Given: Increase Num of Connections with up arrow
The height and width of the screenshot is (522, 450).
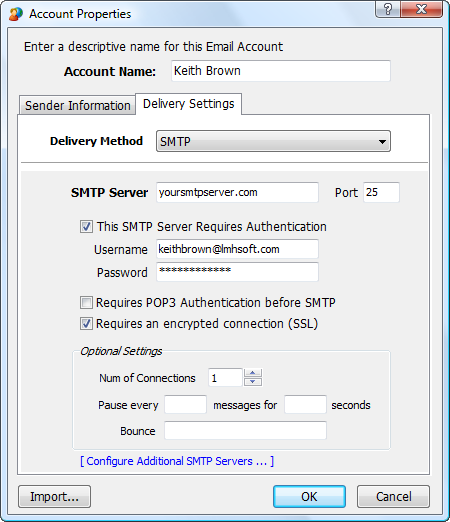Looking at the screenshot, I should point(253,373).
